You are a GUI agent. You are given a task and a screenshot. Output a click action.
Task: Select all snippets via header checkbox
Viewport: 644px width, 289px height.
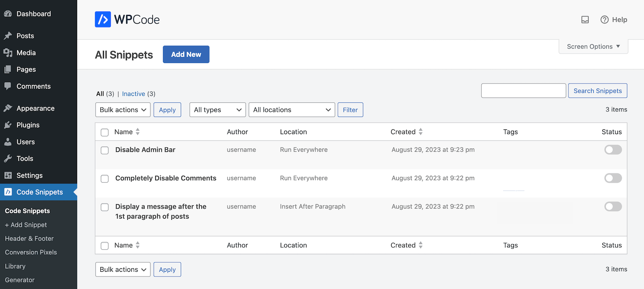[x=104, y=132]
